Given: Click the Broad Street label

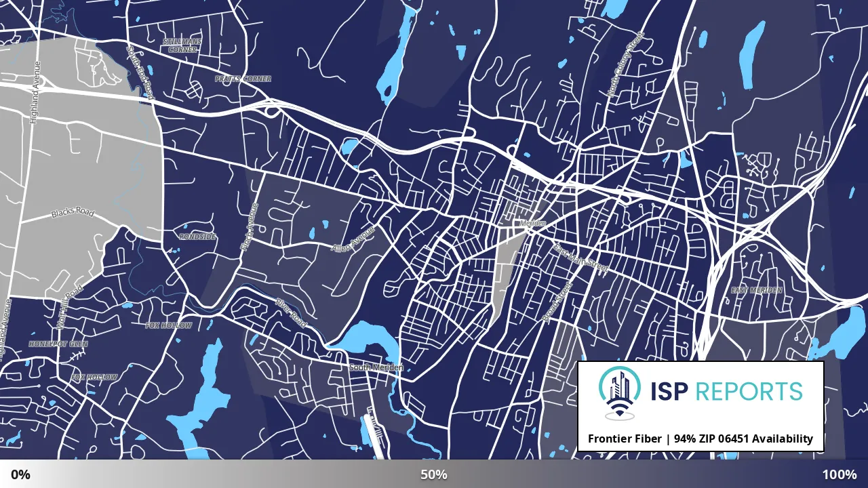Looking at the screenshot, I should [x=557, y=302].
